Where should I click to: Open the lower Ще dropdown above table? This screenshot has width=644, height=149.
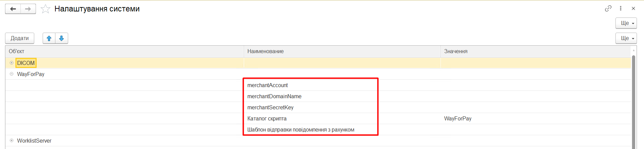coord(626,38)
